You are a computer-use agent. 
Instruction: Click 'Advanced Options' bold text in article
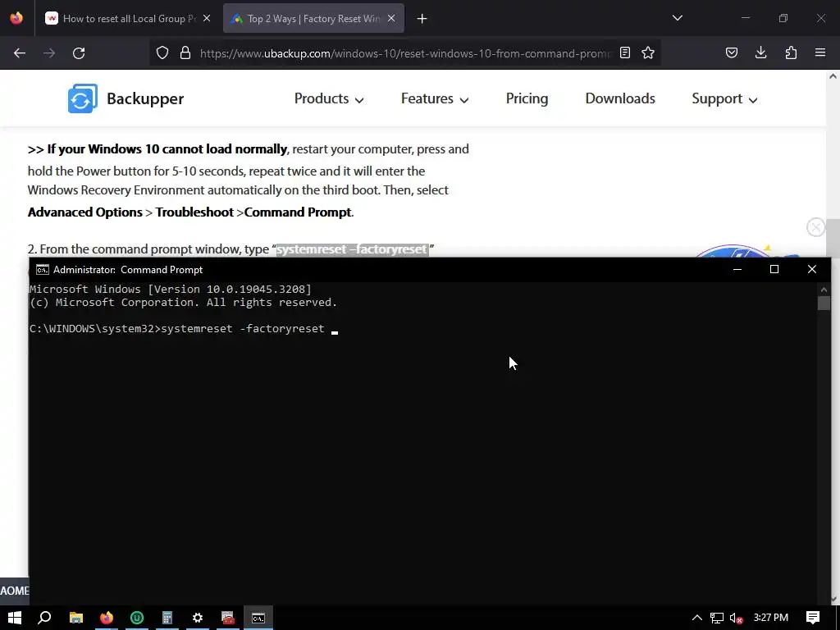pyautogui.click(x=85, y=212)
